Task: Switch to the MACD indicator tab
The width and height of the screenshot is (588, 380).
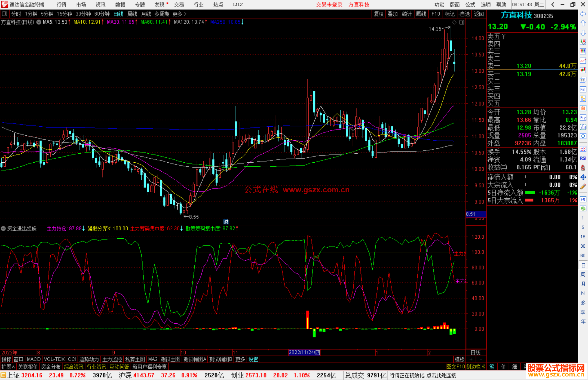Action: [x=34, y=359]
